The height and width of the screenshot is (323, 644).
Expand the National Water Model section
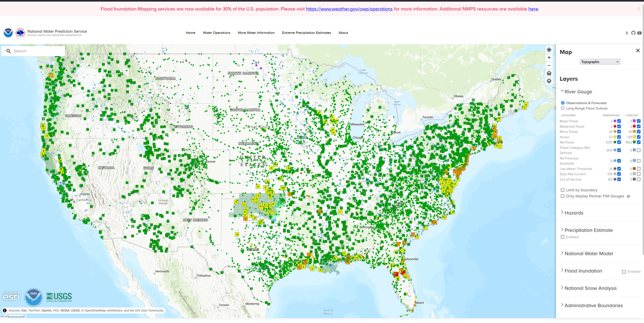tap(587, 254)
